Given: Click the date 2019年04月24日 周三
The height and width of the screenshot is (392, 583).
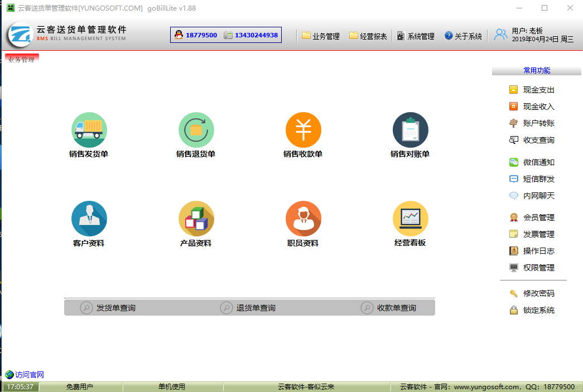Looking at the screenshot, I should click(x=542, y=39).
